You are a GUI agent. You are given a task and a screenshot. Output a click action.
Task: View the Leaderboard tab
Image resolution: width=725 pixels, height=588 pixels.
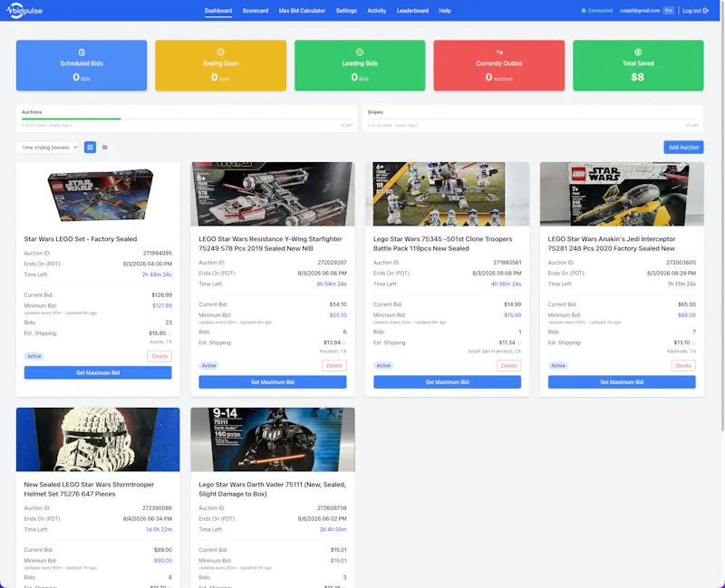click(412, 11)
